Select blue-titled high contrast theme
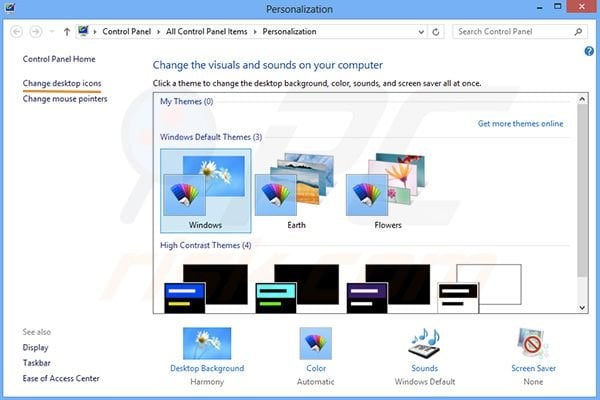The image size is (600, 400). click(x=206, y=288)
